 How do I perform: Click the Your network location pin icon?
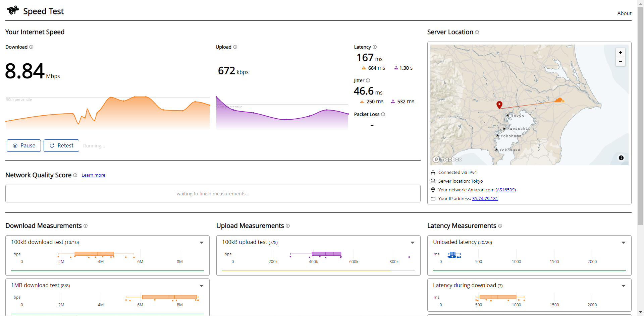(x=433, y=190)
